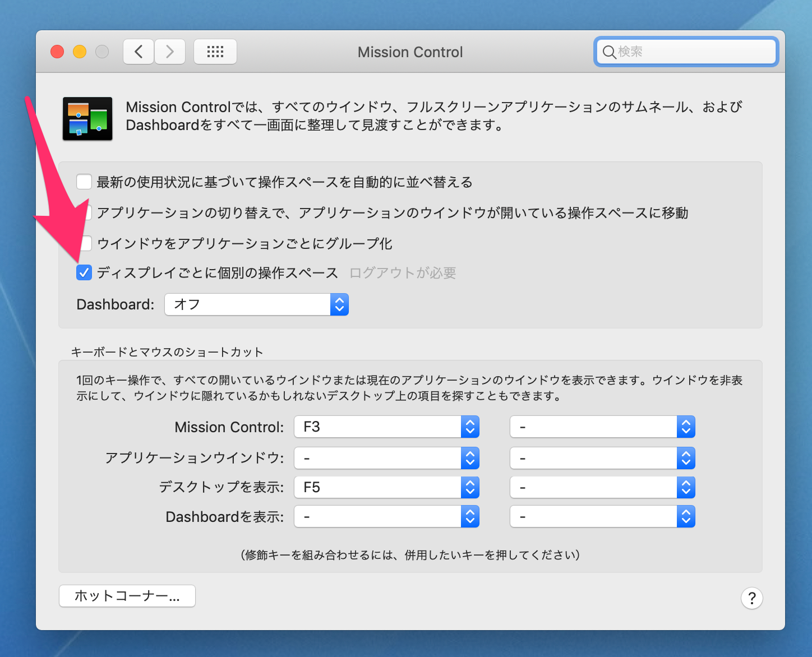Toggle 最新の使用状況に基づいて操作スペースを自動的に並べ替える checkbox
812x657 pixels.
[84, 182]
